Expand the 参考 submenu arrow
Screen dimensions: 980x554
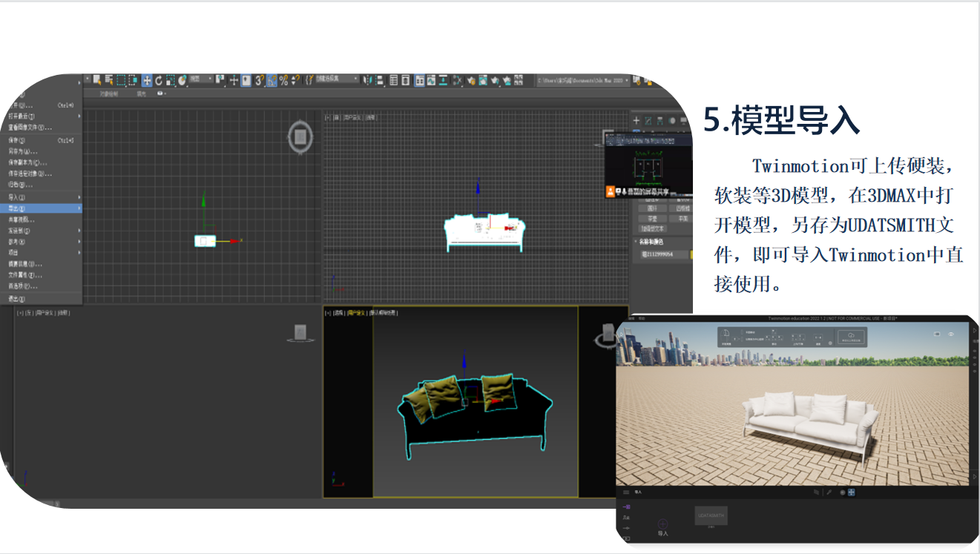point(79,242)
